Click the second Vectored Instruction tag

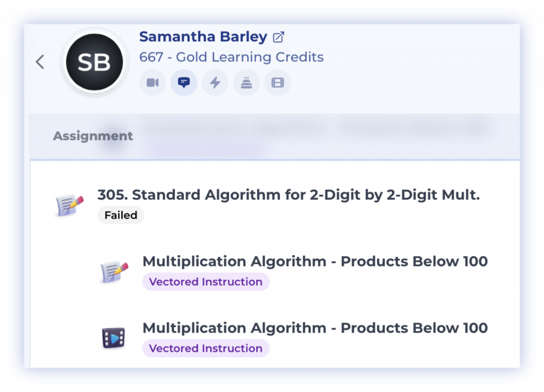point(206,349)
